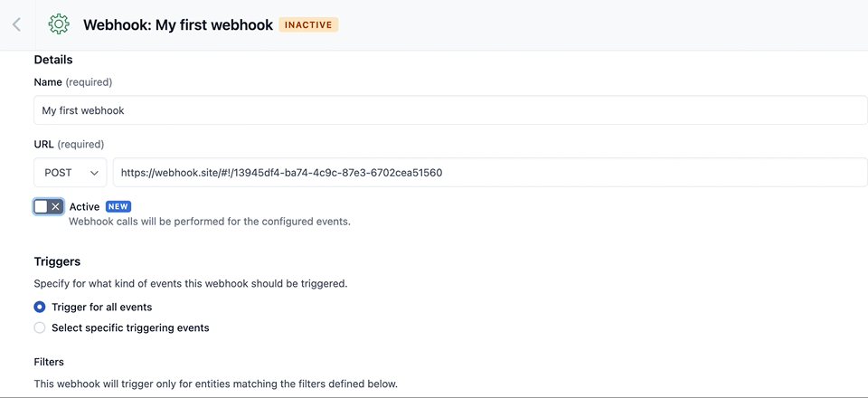Click the NEW badge next to Active

pos(118,206)
